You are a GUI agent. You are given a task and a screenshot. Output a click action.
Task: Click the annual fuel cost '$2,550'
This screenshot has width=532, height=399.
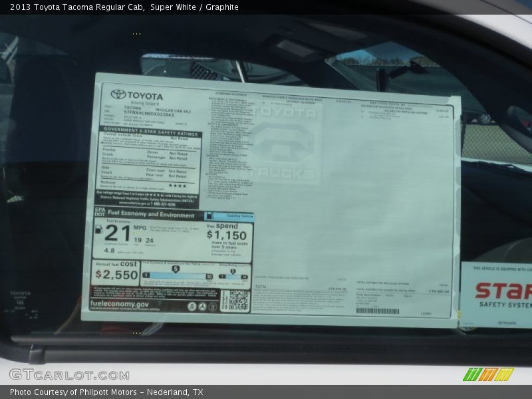point(116,275)
